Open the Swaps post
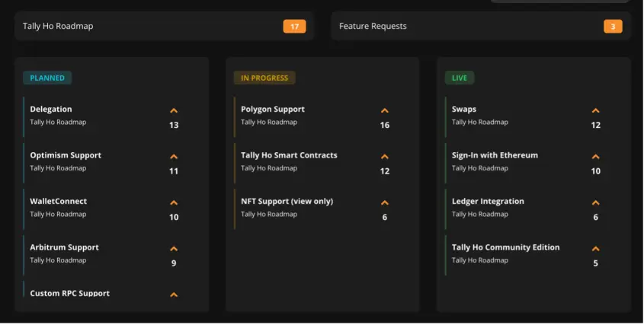 [x=464, y=109]
